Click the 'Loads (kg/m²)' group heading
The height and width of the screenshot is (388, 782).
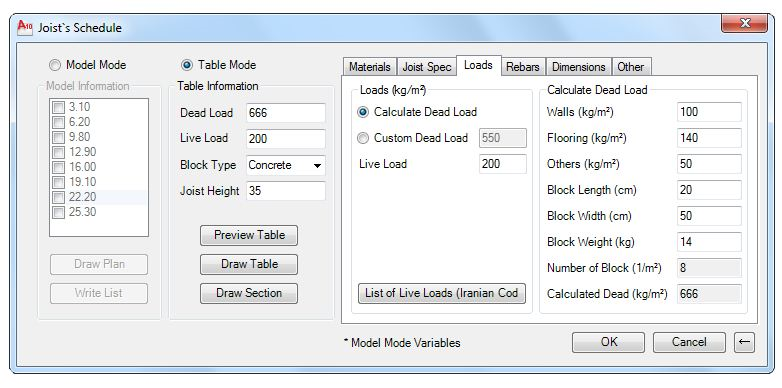393,90
